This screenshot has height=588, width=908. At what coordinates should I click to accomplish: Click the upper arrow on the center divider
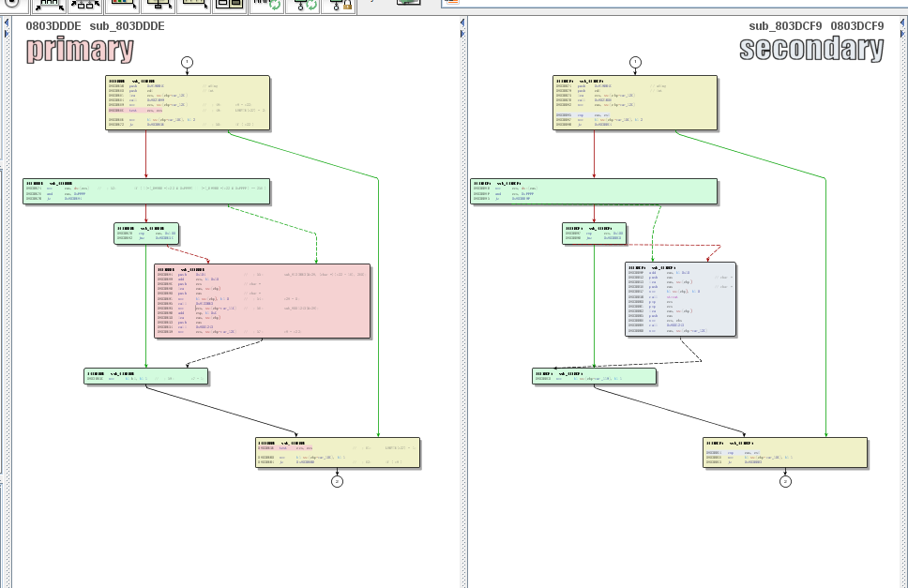point(462,34)
